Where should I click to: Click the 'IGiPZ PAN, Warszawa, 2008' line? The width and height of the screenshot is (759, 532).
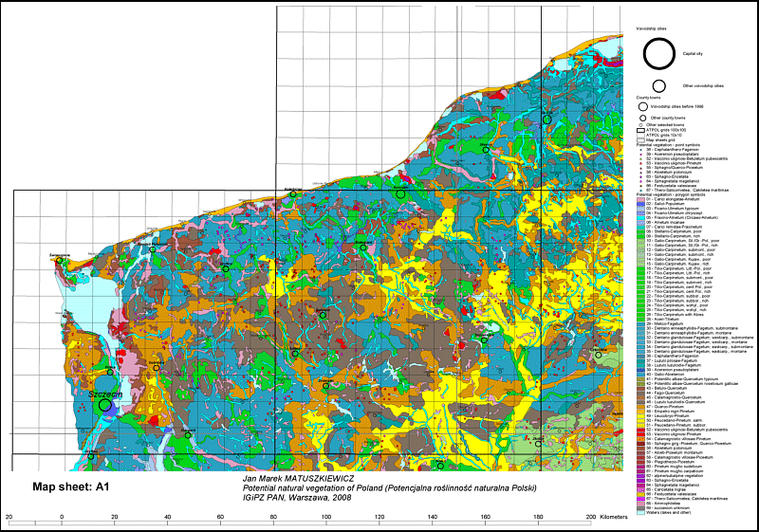297,497
